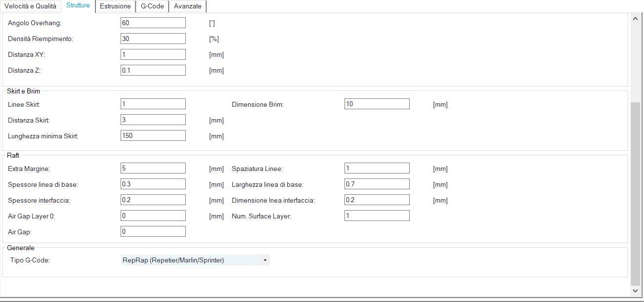This screenshot has height=302, width=644.
Task: Switch to the Velocità e Qualità tab
Action: (30, 6)
